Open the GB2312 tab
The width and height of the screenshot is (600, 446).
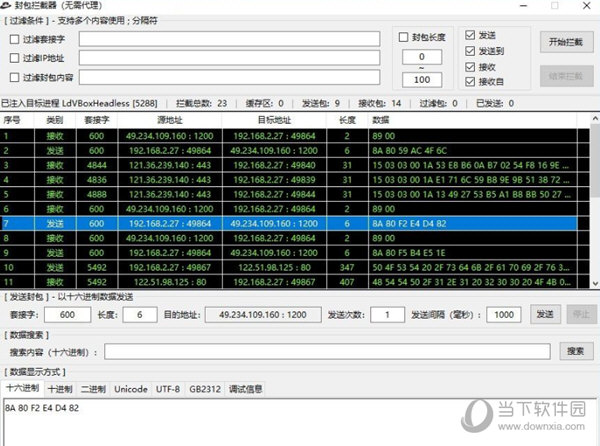205,389
